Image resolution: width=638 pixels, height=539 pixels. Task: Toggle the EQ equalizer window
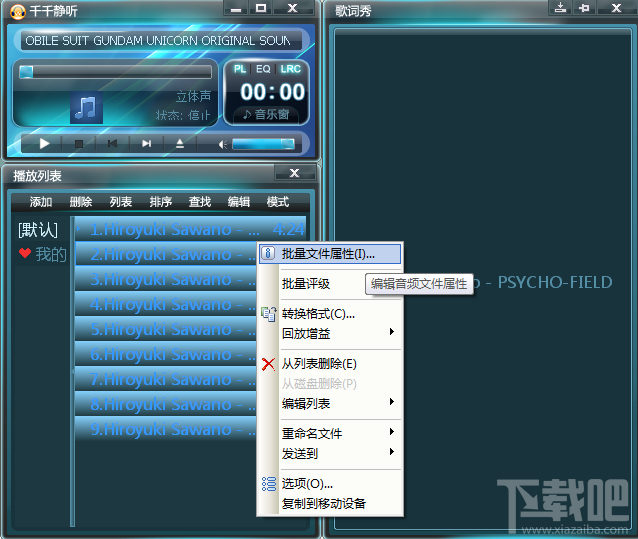click(x=263, y=69)
